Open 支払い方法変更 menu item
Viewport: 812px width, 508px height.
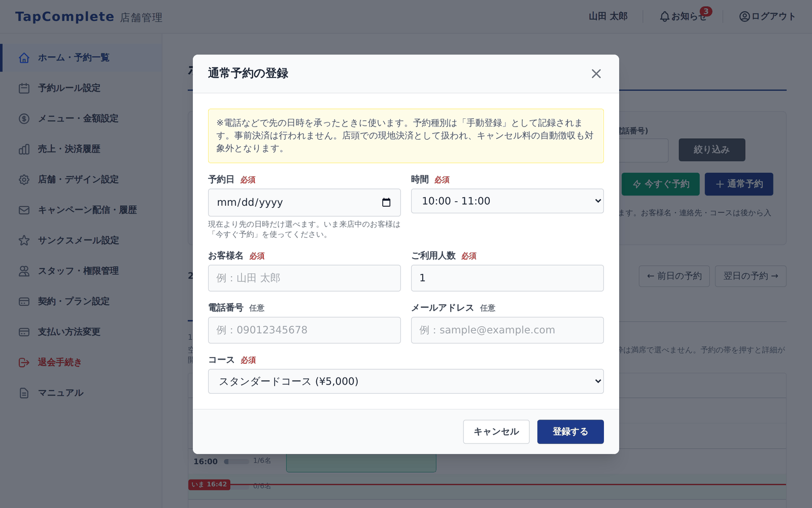(81, 332)
